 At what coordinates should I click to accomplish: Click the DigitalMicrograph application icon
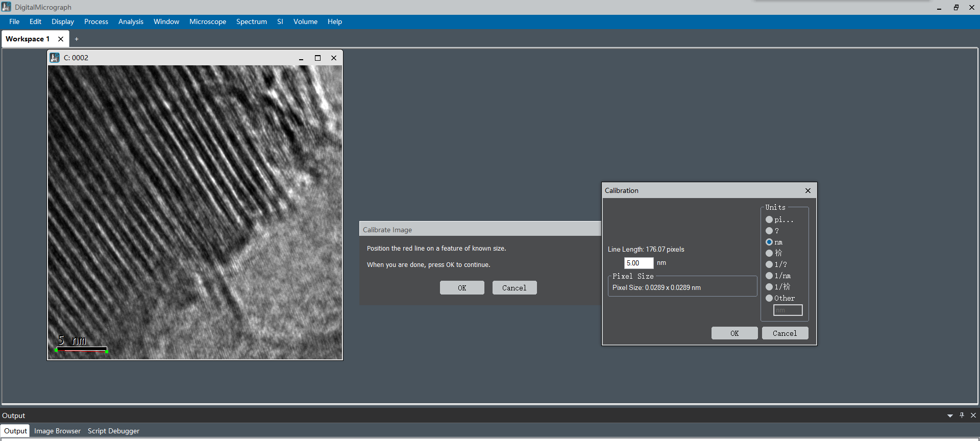[6, 7]
